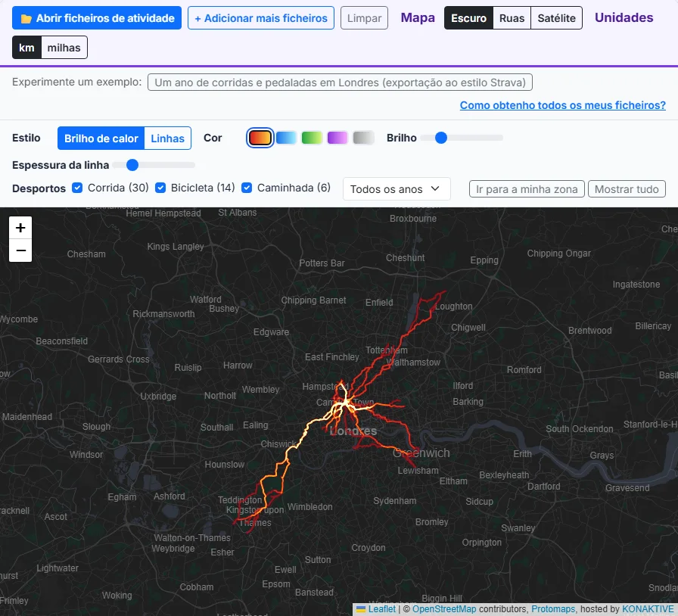Click Mostrar tudo button

coord(627,189)
